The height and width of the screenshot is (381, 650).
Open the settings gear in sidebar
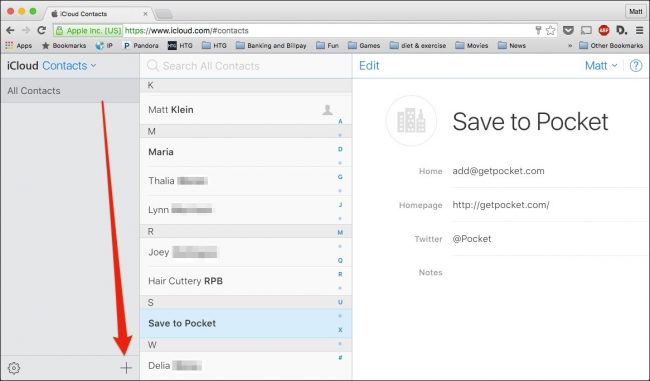[x=14, y=368]
